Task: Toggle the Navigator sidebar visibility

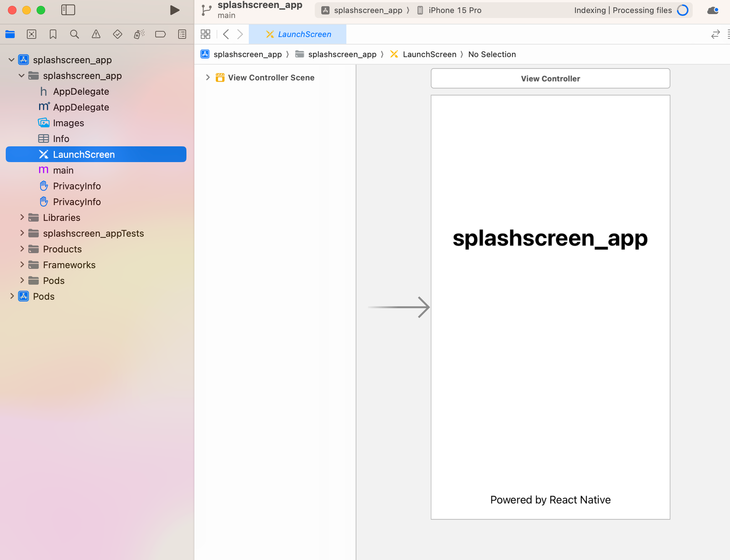Action: point(68,10)
